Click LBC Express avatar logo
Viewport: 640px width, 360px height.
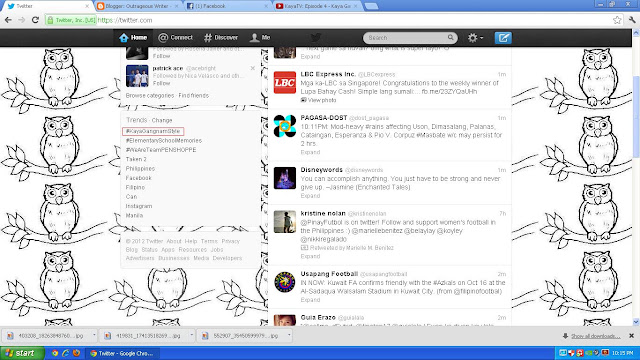[x=284, y=82]
